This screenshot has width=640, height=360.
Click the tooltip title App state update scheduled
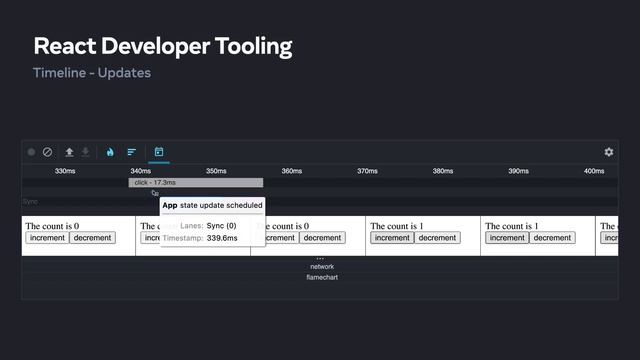click(x=212, y=205)
